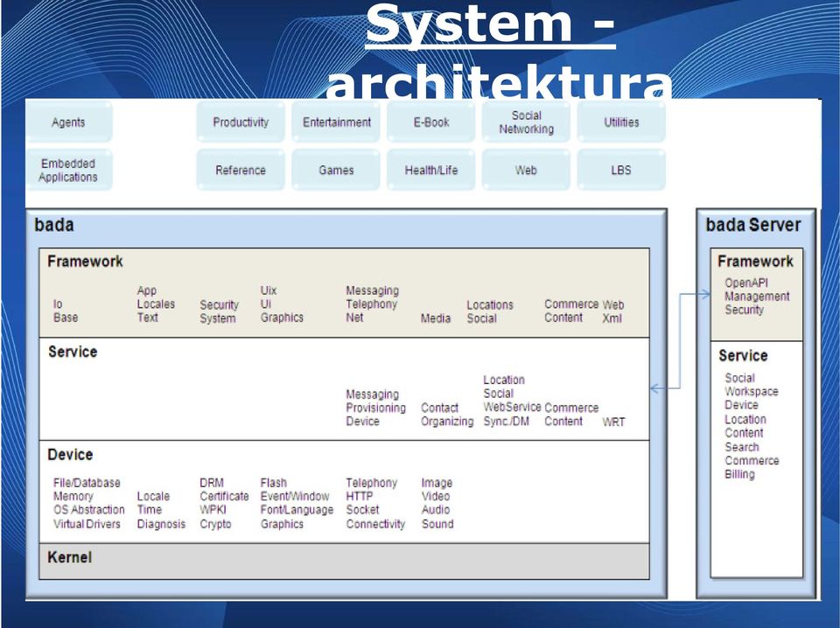The width and height of the screenshot is (840, 628).
Task: Click the 'Memory' entry in Device
Action: 73,496
